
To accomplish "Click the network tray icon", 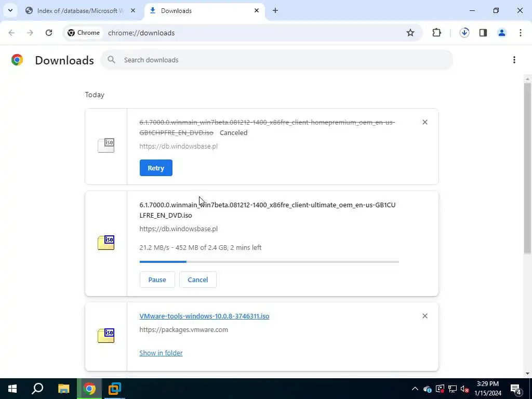I will [453, 389].
